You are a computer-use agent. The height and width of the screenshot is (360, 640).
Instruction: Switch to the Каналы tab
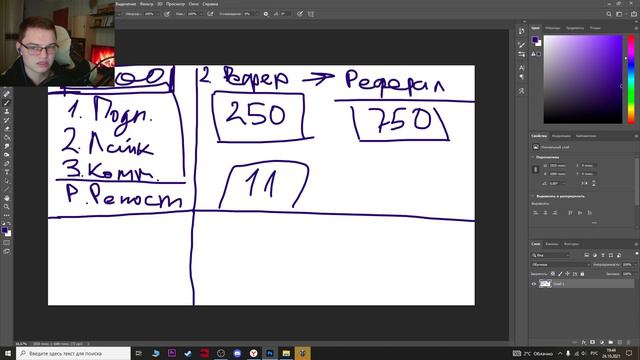click(551, 244)
